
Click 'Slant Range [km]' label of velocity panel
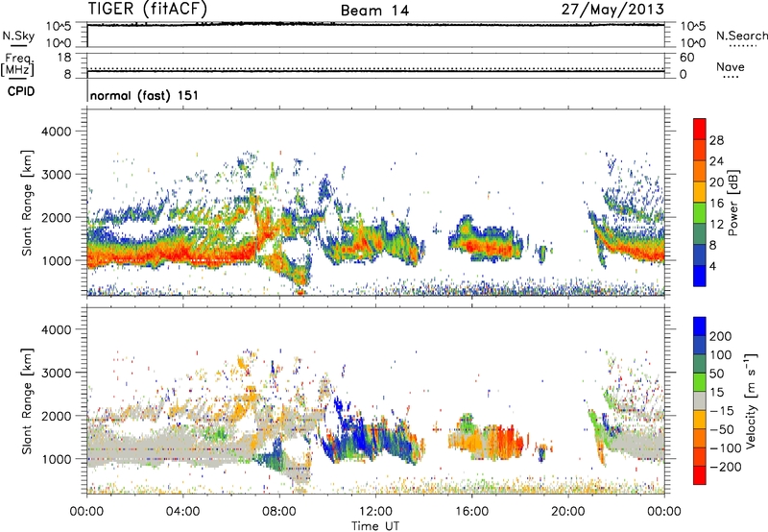pos(27,401)
